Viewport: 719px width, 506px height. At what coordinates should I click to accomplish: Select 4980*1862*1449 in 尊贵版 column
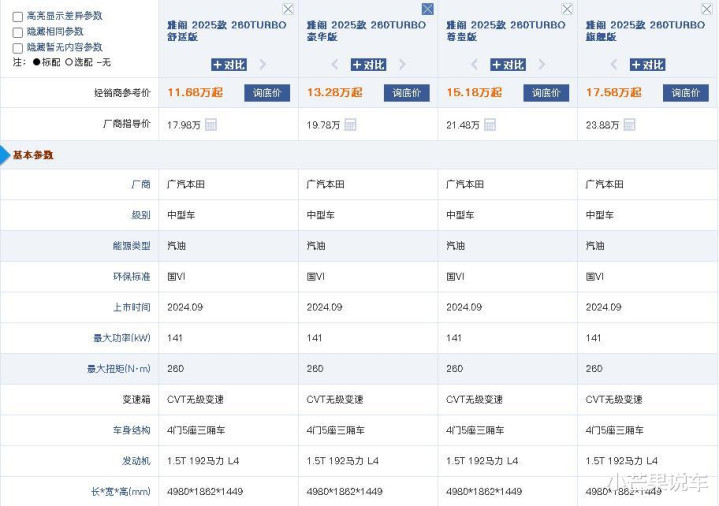[484, 492]
